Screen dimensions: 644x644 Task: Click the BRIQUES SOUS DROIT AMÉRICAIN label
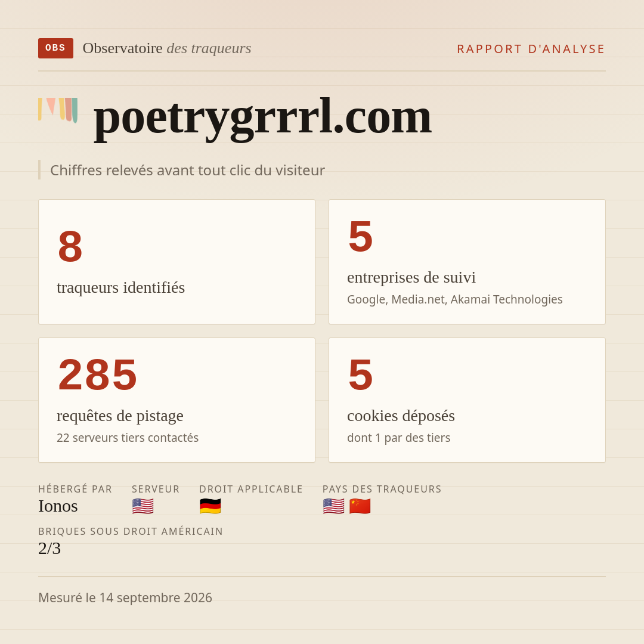tap(131, 531)
